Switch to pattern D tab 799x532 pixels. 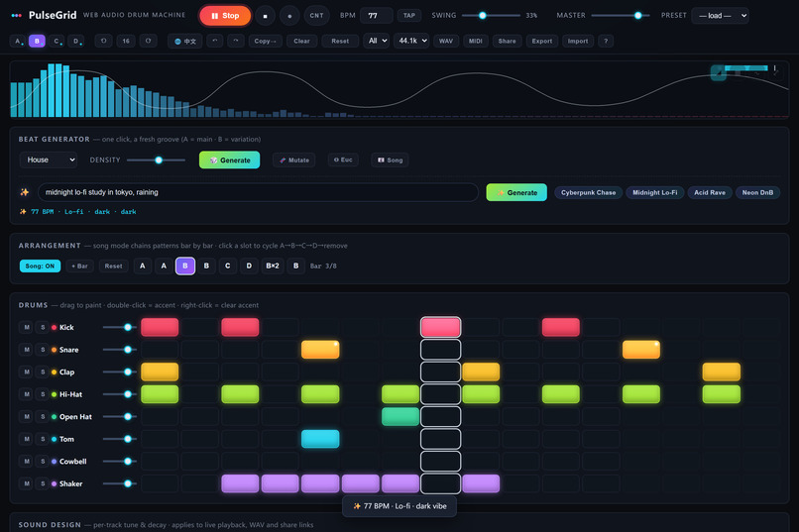click(76, 42)
